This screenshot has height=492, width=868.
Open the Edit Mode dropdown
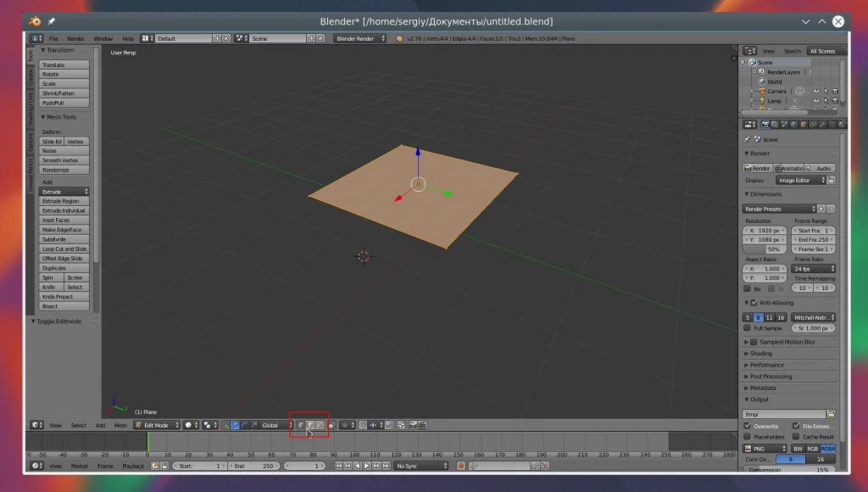[x=157, y=425]
